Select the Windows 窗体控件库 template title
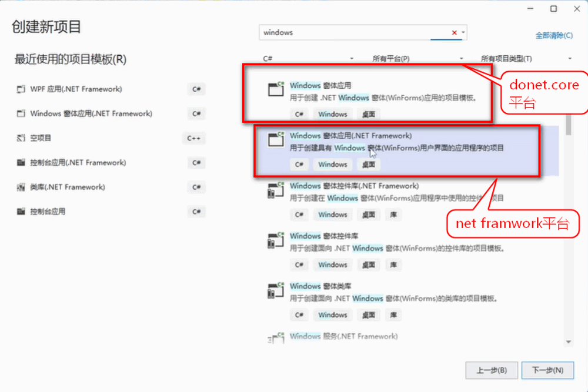Screen dimensions: 588x392 (x=323, y=236)
